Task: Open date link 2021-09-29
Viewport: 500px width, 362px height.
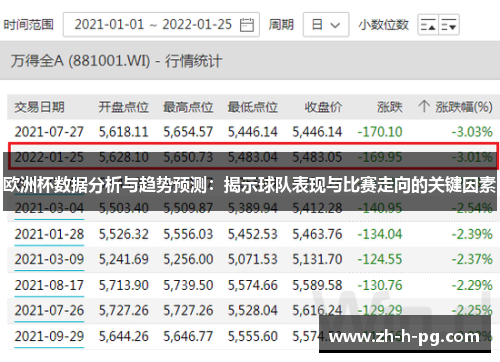Action: 49,336
